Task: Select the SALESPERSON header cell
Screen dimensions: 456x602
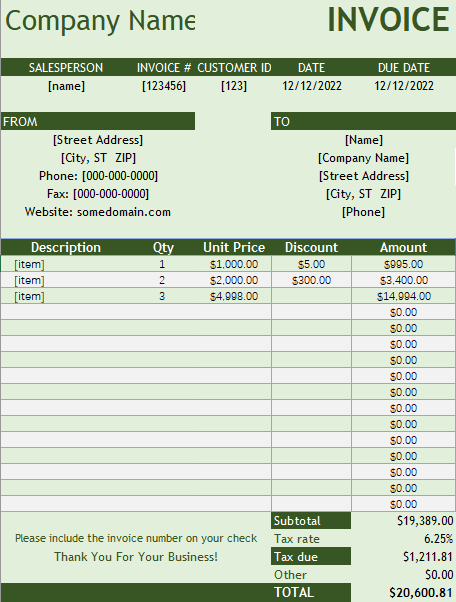Action: point(66,68)
